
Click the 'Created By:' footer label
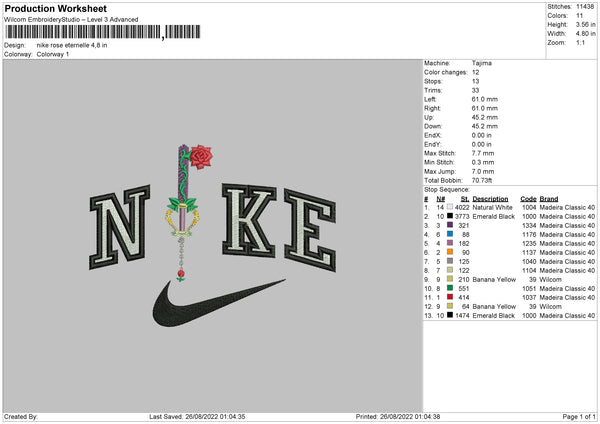21,416
